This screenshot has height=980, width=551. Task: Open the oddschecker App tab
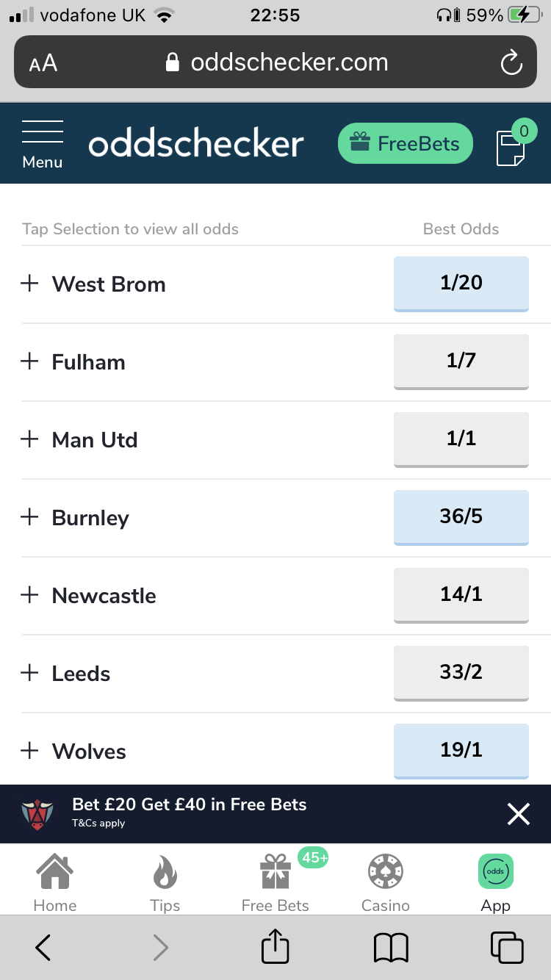click(x=496, y=883)
